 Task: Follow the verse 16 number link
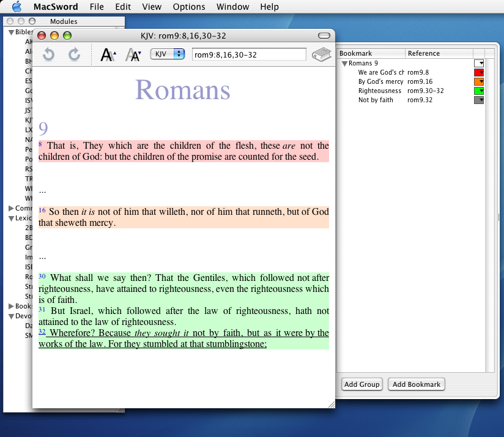[42, 211]
